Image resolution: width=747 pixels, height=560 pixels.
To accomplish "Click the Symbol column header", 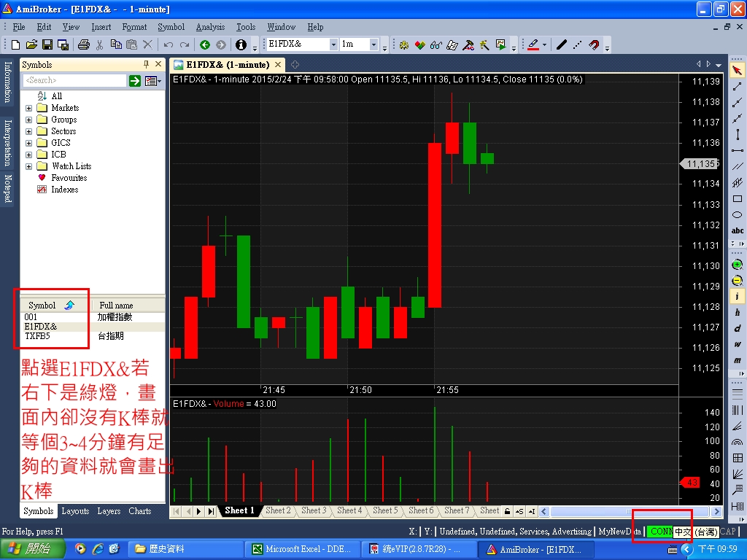I will click(x=55, y=306).
